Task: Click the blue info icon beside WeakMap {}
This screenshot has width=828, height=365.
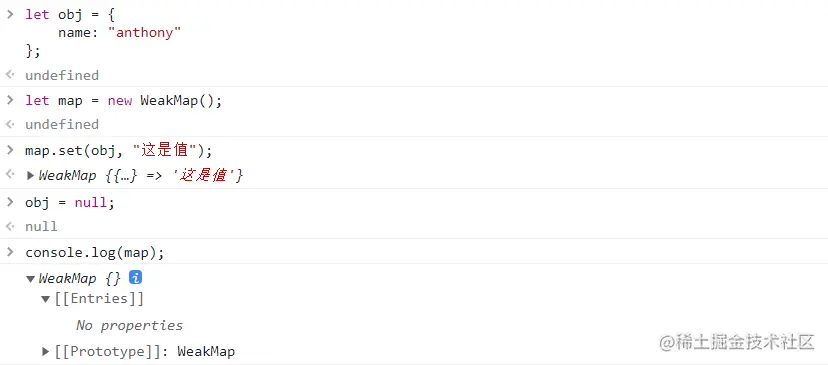Action: point(136,277)
